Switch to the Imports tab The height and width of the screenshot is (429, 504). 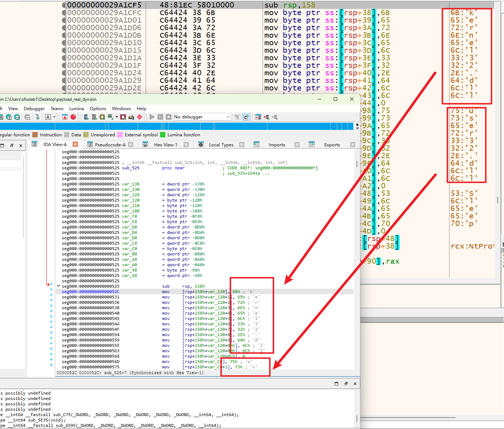click(x=277, y=145)
